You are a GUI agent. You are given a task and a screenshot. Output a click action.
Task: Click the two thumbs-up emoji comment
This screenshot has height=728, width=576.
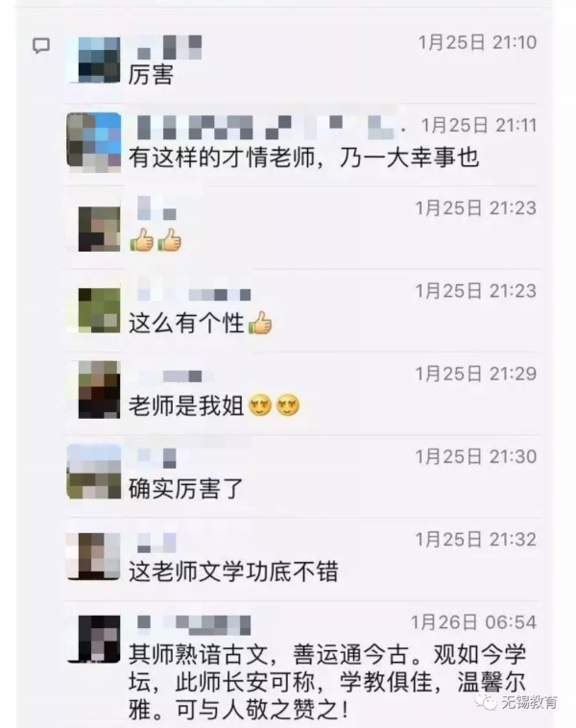(x=156, y=240)
